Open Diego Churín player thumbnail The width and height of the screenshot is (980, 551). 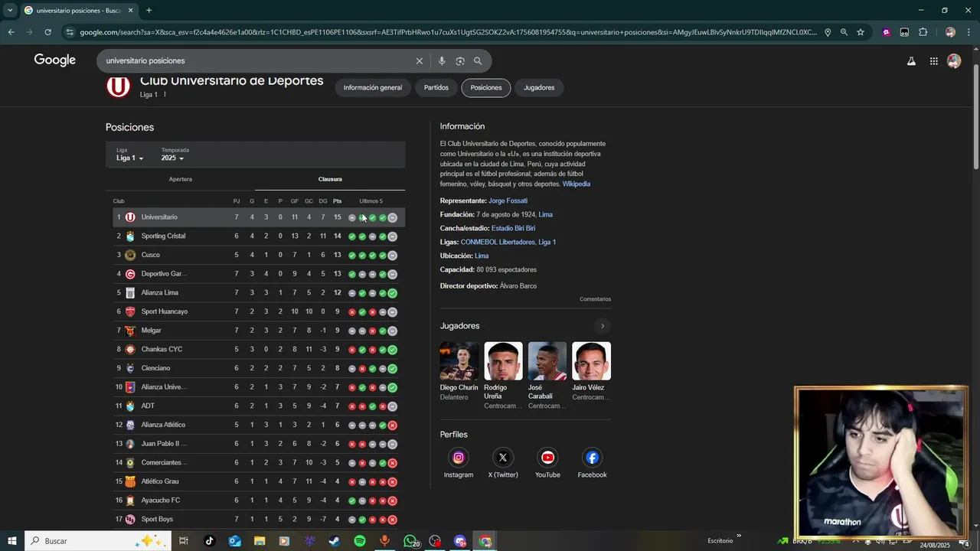point(459,361)
